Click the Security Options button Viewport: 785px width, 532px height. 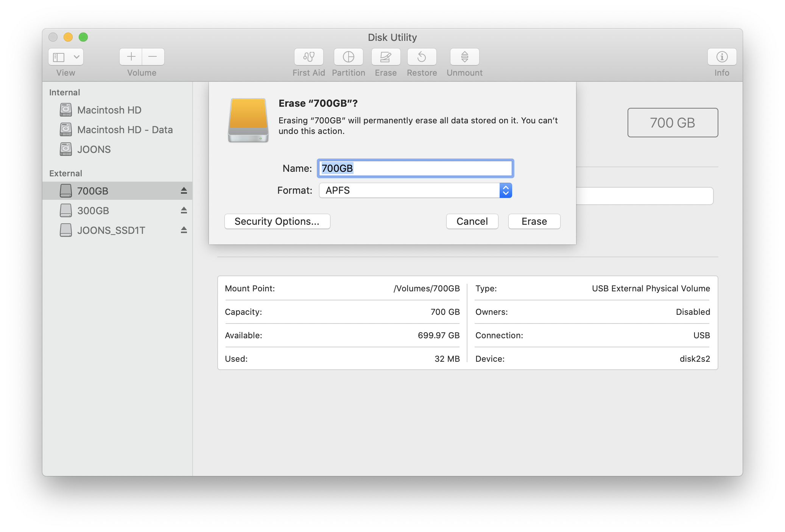click(277, 221)
